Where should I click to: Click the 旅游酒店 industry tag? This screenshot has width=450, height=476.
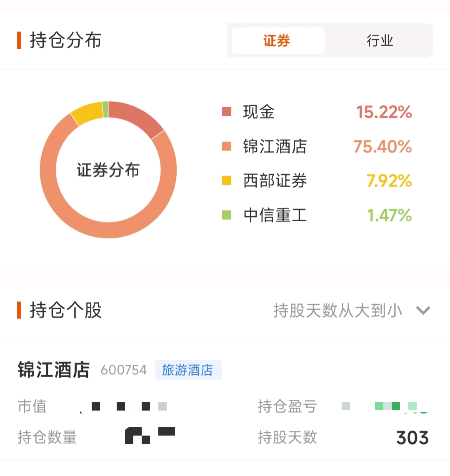coord(188,370)
